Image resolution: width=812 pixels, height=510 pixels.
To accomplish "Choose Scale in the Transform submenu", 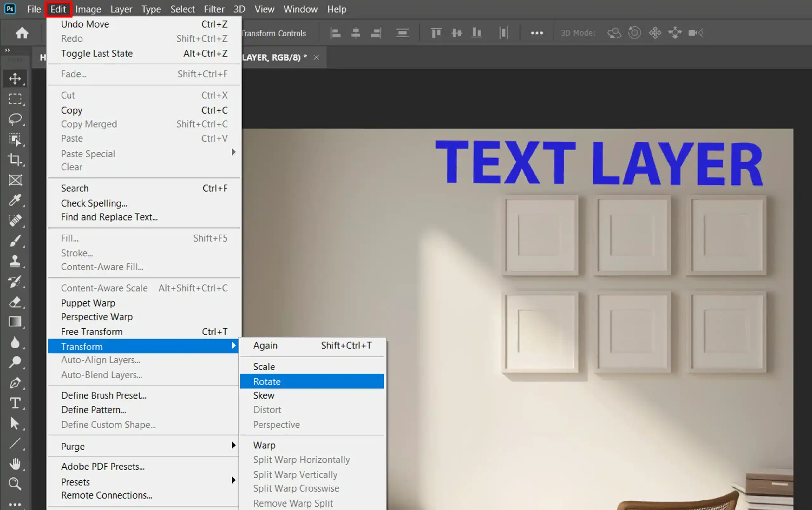I will pos(312,367).
